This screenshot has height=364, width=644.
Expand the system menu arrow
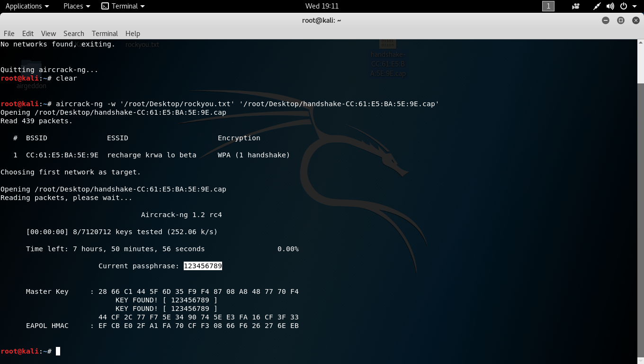point(635,7)
